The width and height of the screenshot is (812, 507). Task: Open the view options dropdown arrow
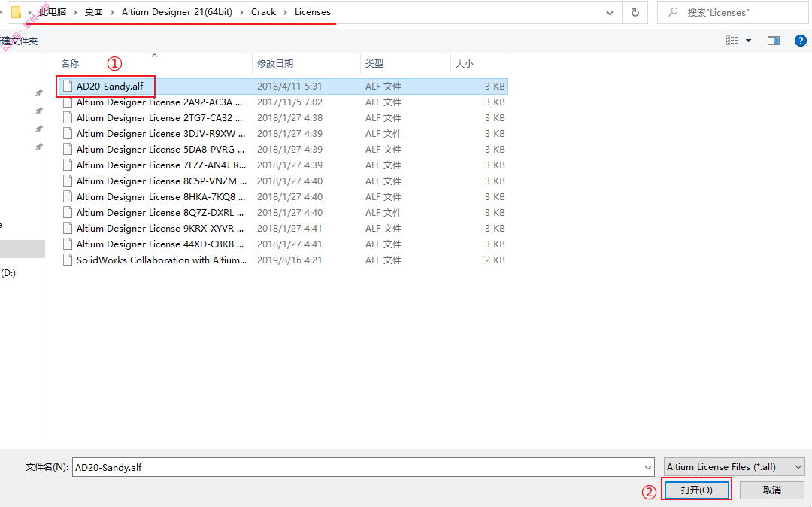(x=748, y=41)
